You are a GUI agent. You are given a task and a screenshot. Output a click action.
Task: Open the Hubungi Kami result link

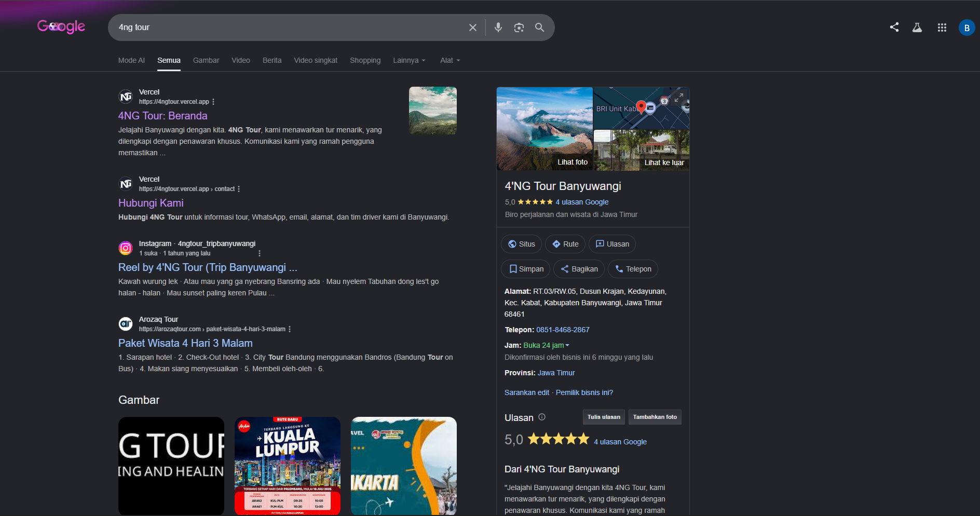151,203
